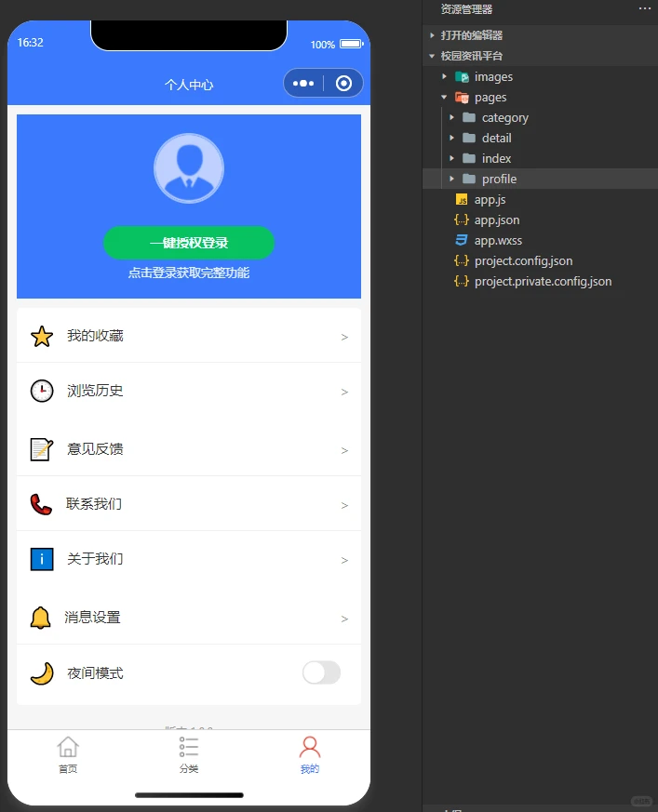Open the app.js file
Viewport: 658px width, 812px height.
coord(490,200)
